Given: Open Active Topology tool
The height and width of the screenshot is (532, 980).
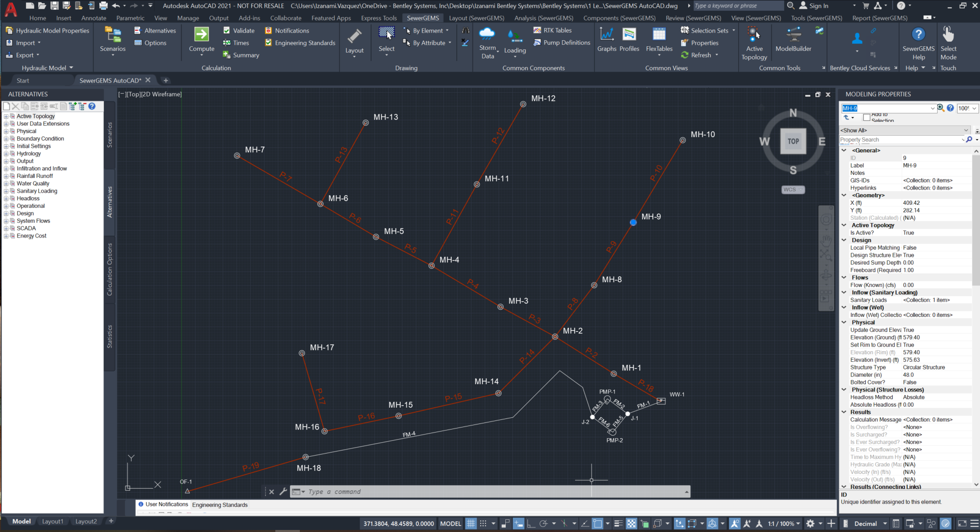Looking at the screenshot, I should [x=754, y=43].
